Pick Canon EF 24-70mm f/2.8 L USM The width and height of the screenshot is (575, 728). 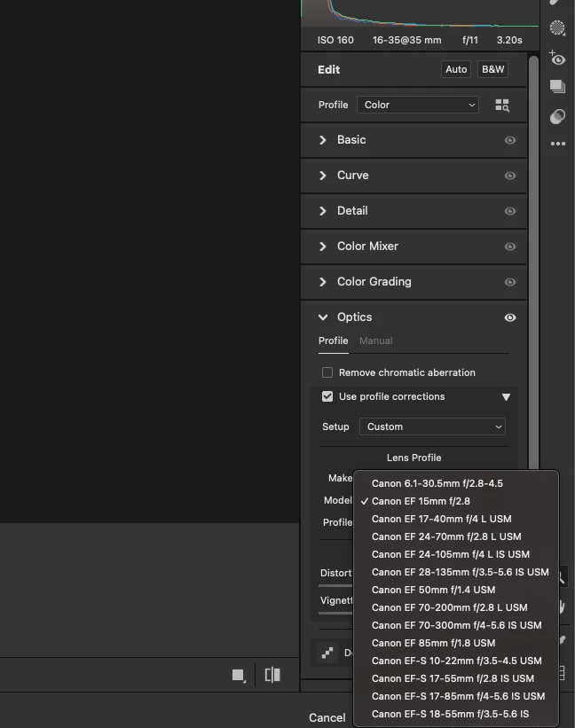(455, 536)
